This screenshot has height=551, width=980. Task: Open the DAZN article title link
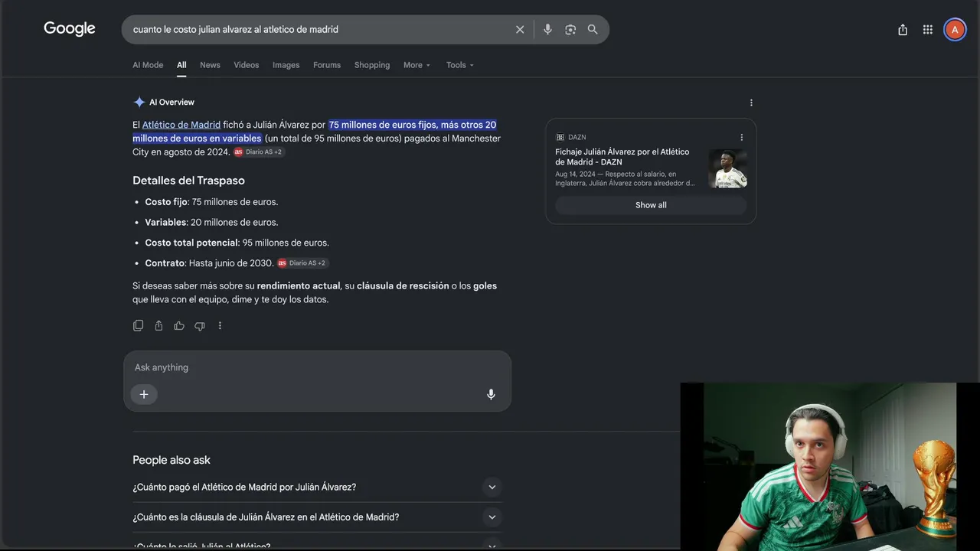[622, 157]
